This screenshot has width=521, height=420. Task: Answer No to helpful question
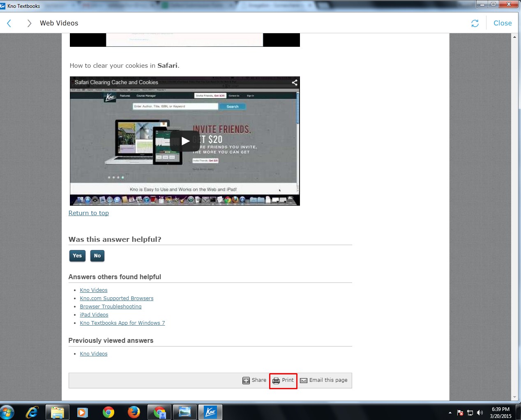click(x=97, y=256)
